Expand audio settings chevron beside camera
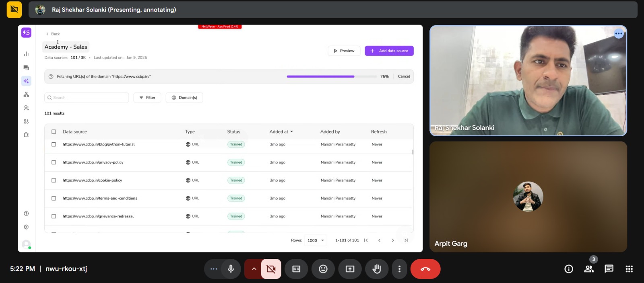Image resolution: width=644 pixels, height=283 pixels. click(254, 269)
